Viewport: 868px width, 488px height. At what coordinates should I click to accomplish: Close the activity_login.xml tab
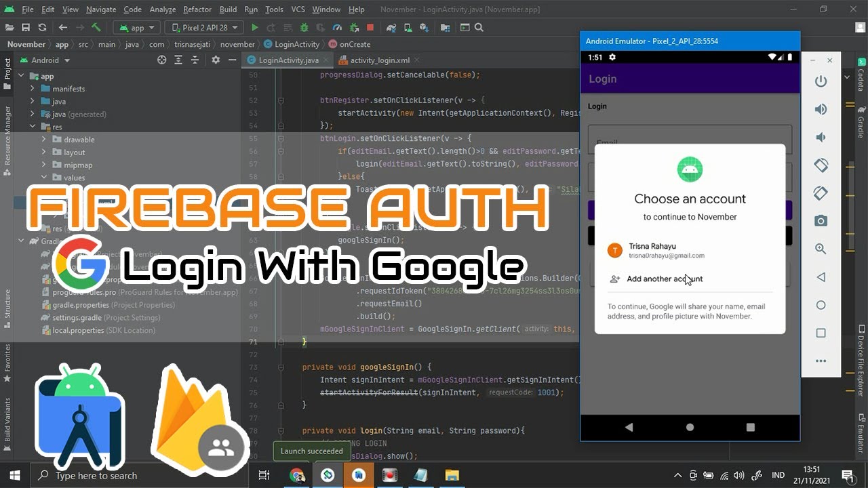416,60
